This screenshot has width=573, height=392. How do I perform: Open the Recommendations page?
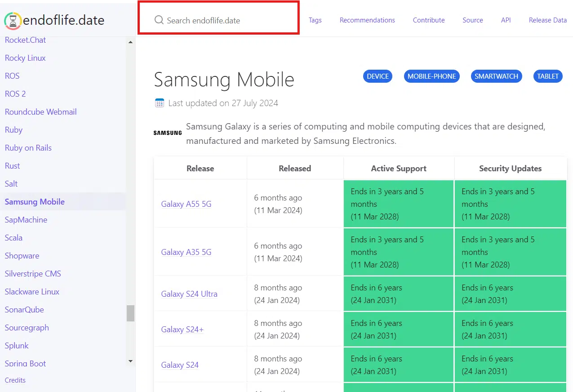367,20
